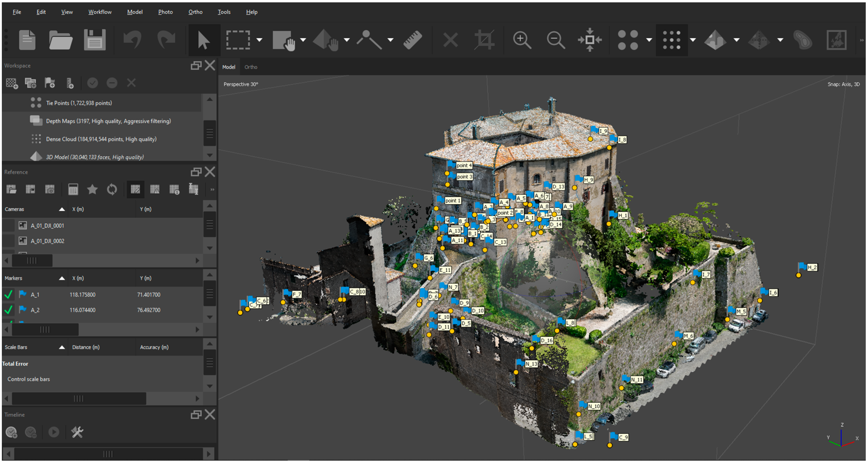The image size is (868, 464).
Task: Select the Dense Cloud workspace item
Action: coord(101,139)
